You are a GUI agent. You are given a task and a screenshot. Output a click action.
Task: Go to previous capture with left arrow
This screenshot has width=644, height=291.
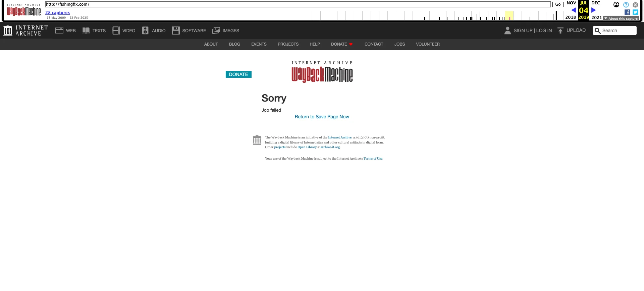pyautogui.click(x=574, y=10)
